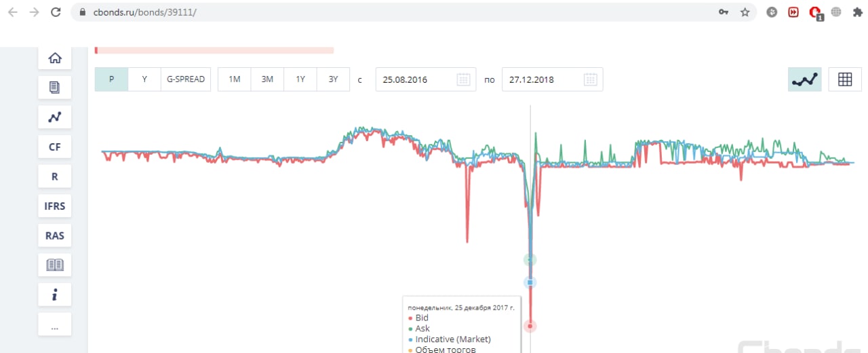Expand the sidebar ellipsis menu
This screenshot has width=868, height=353.
[54, 324]
